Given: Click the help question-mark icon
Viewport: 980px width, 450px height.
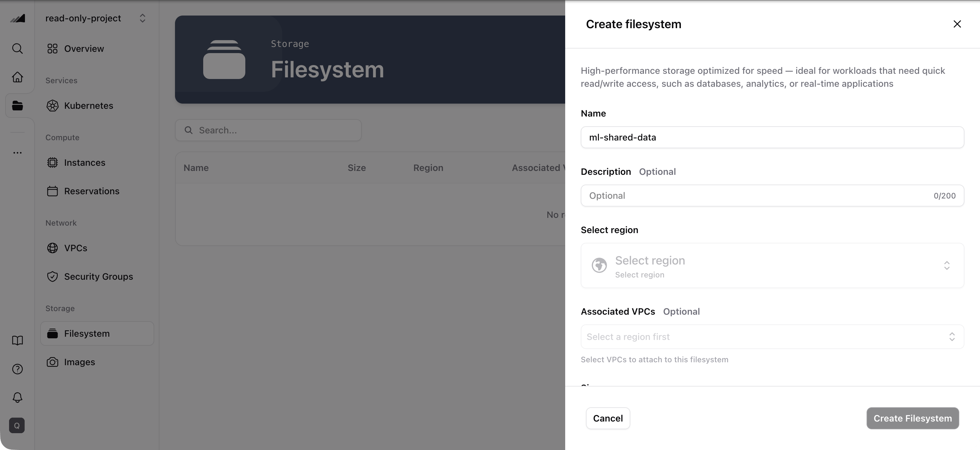Looking at the screenshot, I should [17, 369].
